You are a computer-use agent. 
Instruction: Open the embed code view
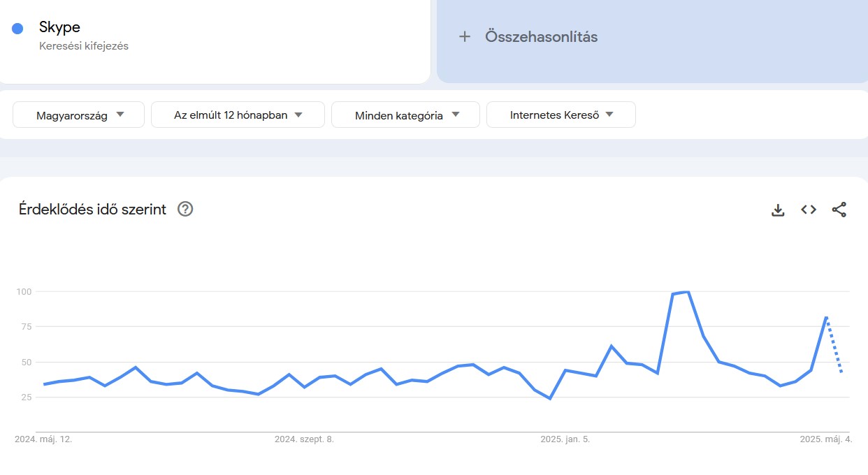click(808, 209)
